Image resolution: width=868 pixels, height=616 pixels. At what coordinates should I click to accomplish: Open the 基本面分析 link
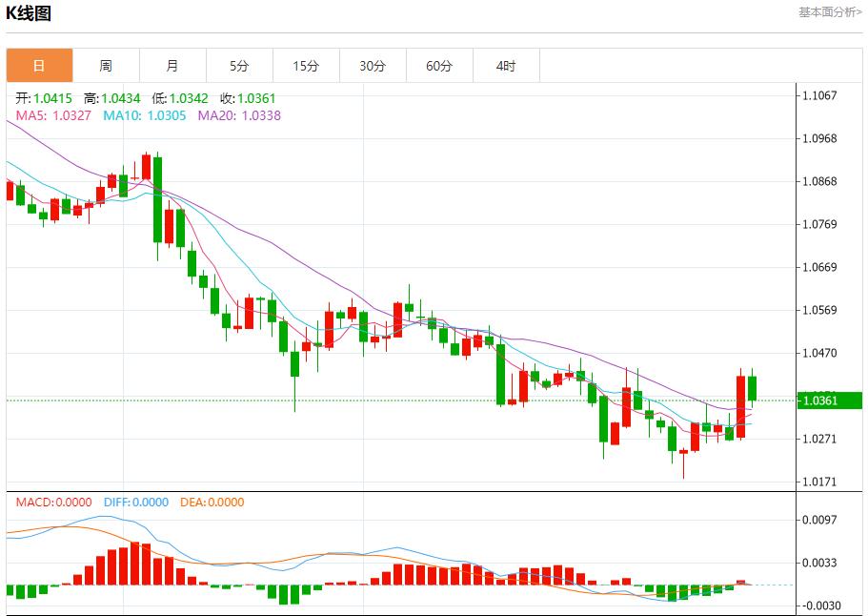pyautogui.click(x=829, y=12)
